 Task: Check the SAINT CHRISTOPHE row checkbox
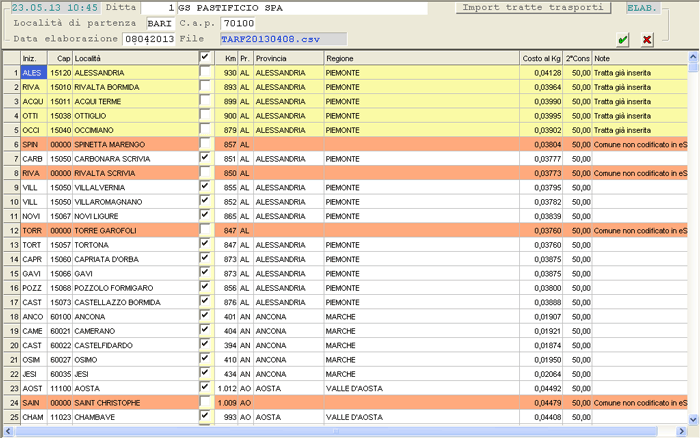point(205,402)
